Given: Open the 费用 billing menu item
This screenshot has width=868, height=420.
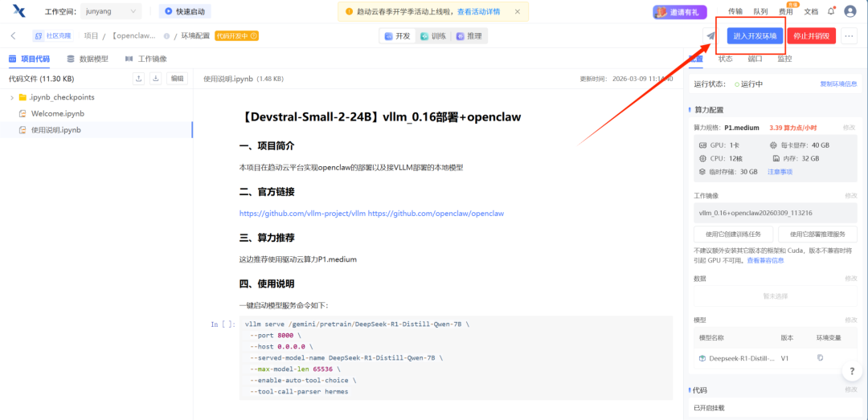Looking at the screenshot, I should pos(785,11).
